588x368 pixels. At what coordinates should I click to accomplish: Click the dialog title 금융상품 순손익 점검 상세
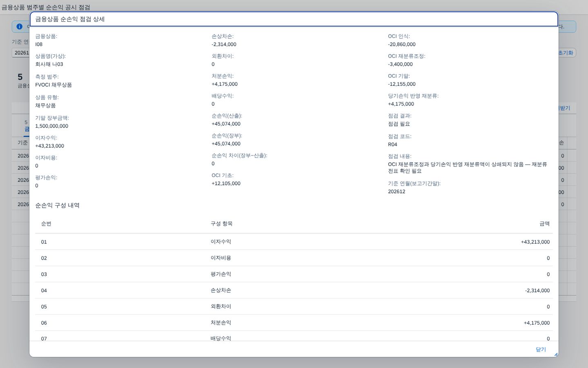click(70, 19)
